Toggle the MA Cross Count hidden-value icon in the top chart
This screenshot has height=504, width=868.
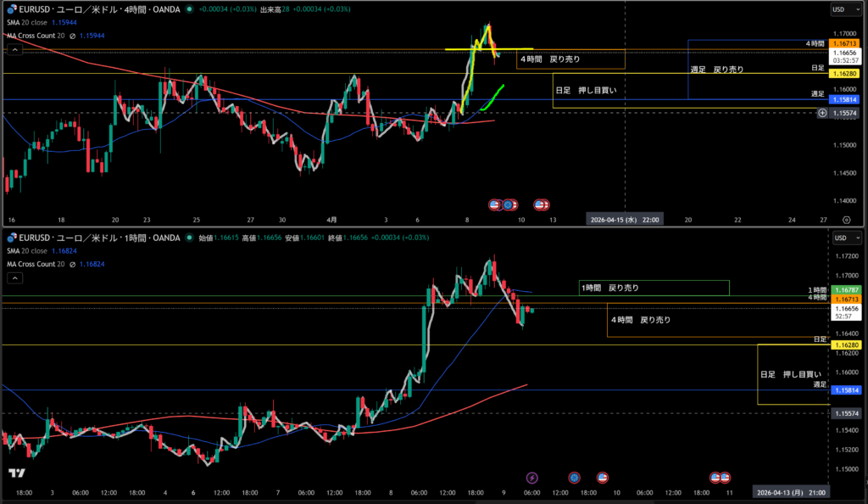(x=73, y=36)
